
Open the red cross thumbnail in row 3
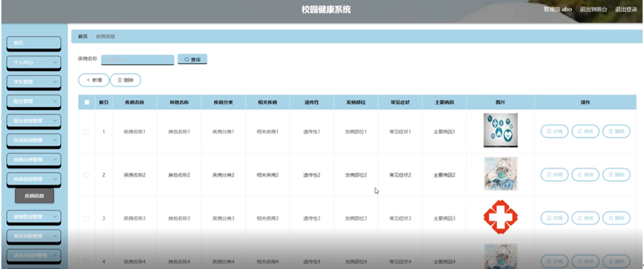[x=501, y=217]
